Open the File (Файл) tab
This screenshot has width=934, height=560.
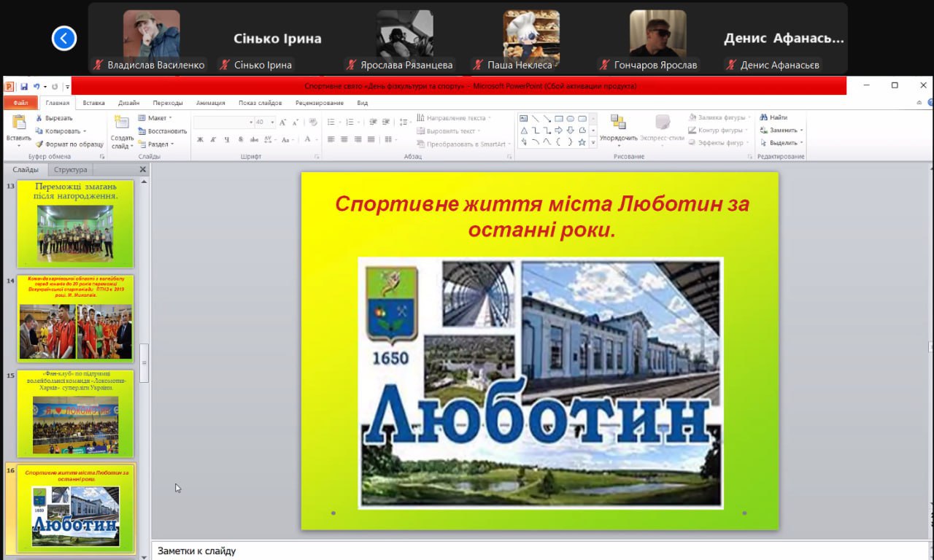tap(20, 103)
